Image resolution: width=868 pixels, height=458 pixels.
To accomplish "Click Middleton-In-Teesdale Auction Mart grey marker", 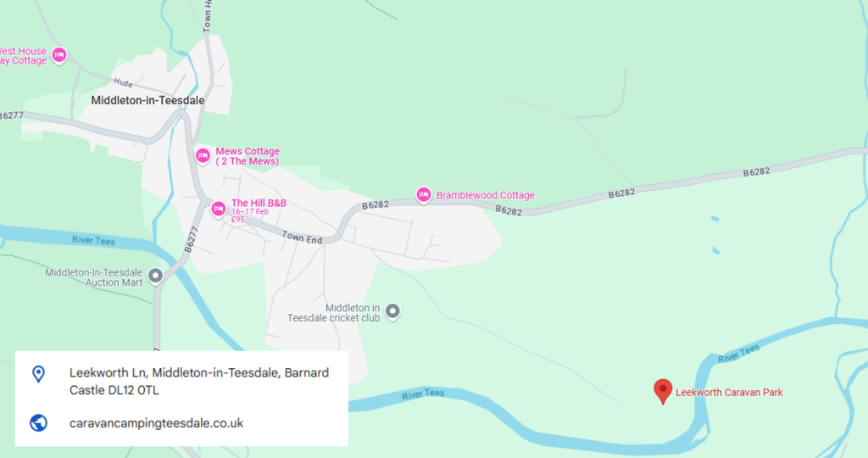I will click(x=156, y=276).
